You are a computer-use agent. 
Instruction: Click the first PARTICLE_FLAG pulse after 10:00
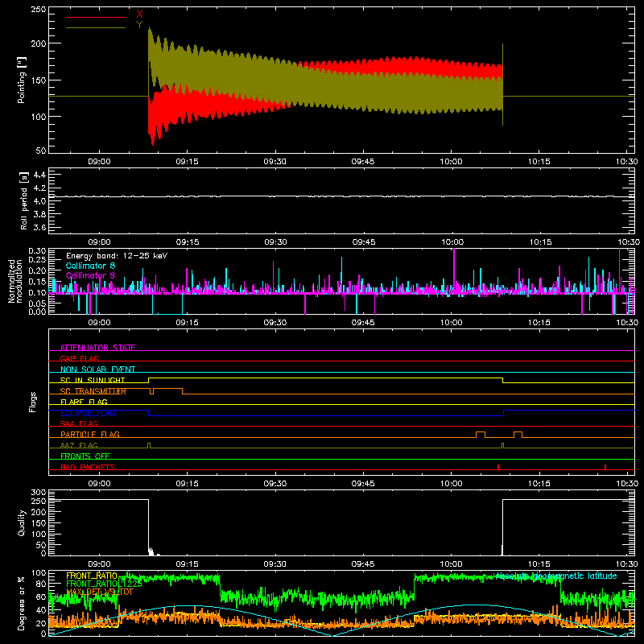coord(481,435)
